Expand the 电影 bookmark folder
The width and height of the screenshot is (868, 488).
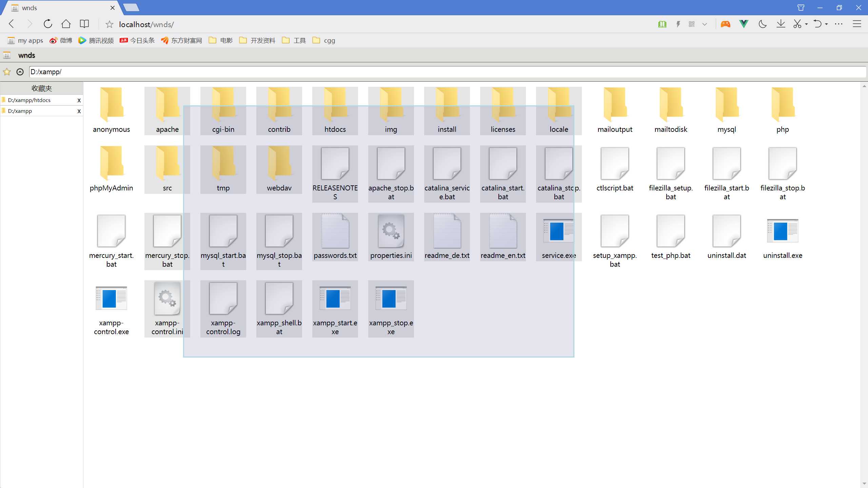[221, 41]
